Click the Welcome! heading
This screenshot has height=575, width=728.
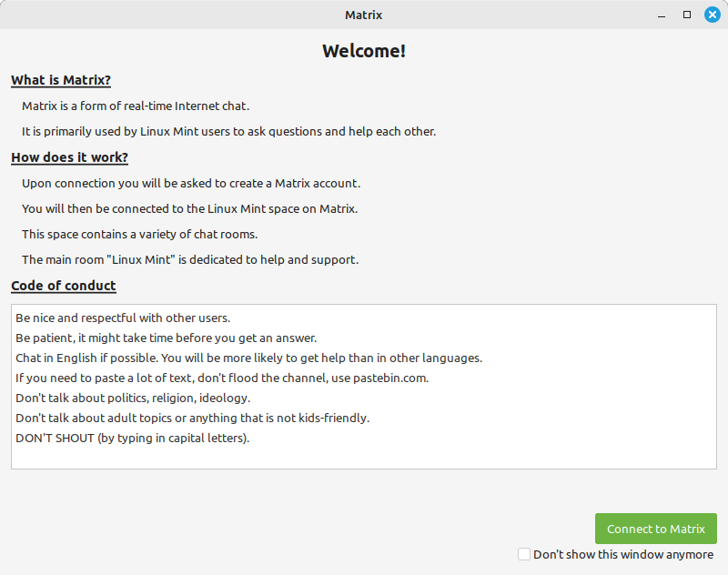tap(364, 51)
